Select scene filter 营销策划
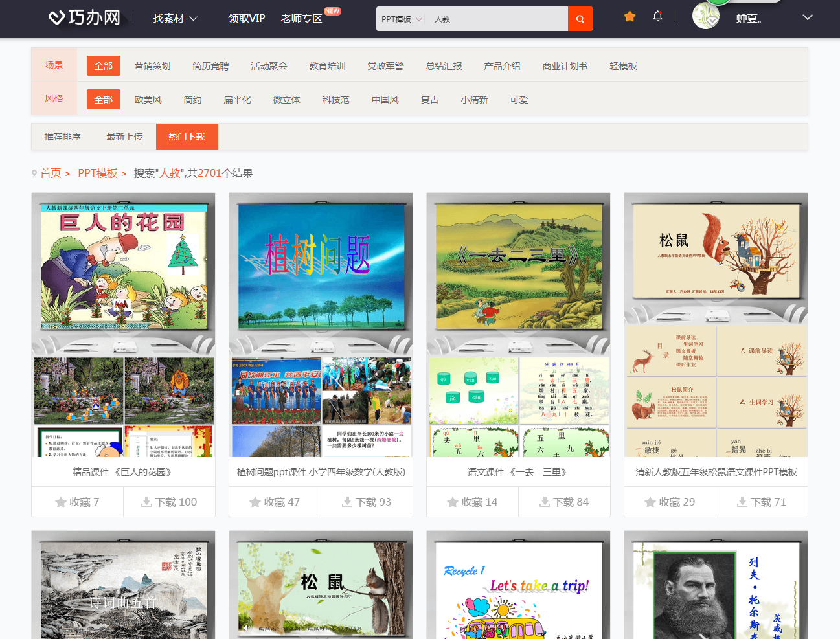This screenshot has height=639, width=840. click(x=152, y=66)
